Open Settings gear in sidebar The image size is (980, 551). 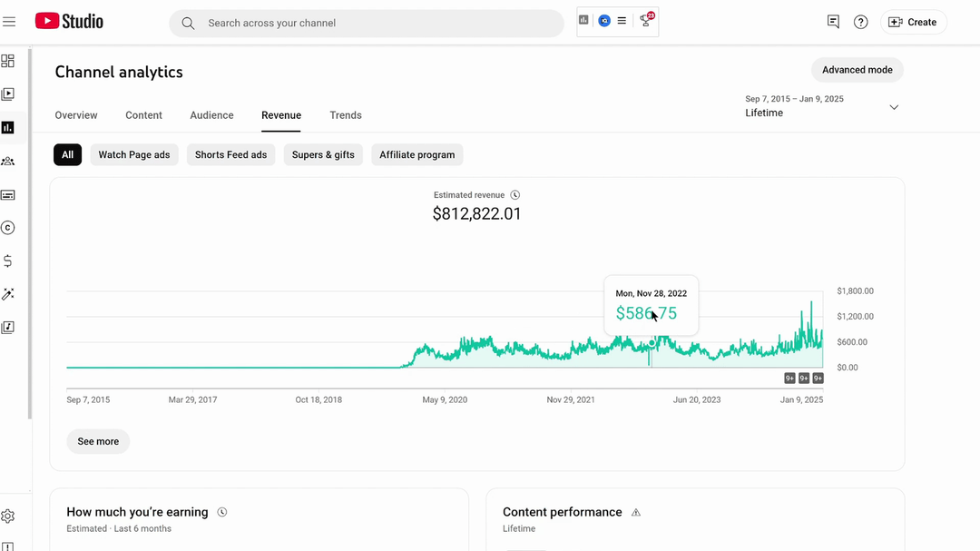(x=7, y=516)
